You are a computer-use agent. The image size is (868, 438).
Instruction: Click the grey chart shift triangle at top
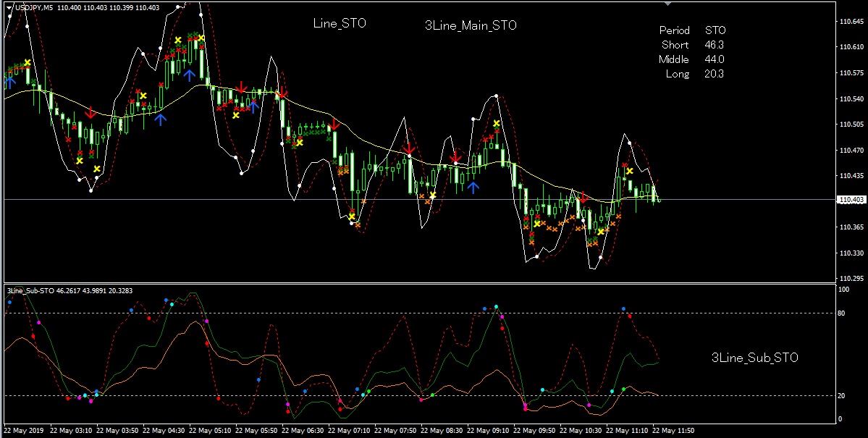coord(668,4)
